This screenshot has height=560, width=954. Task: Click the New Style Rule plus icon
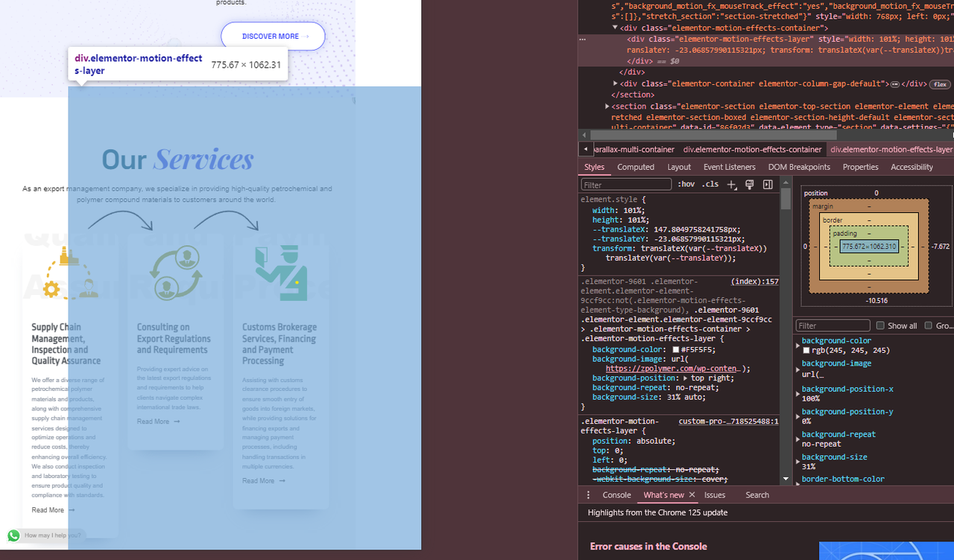tap(732, 185)
